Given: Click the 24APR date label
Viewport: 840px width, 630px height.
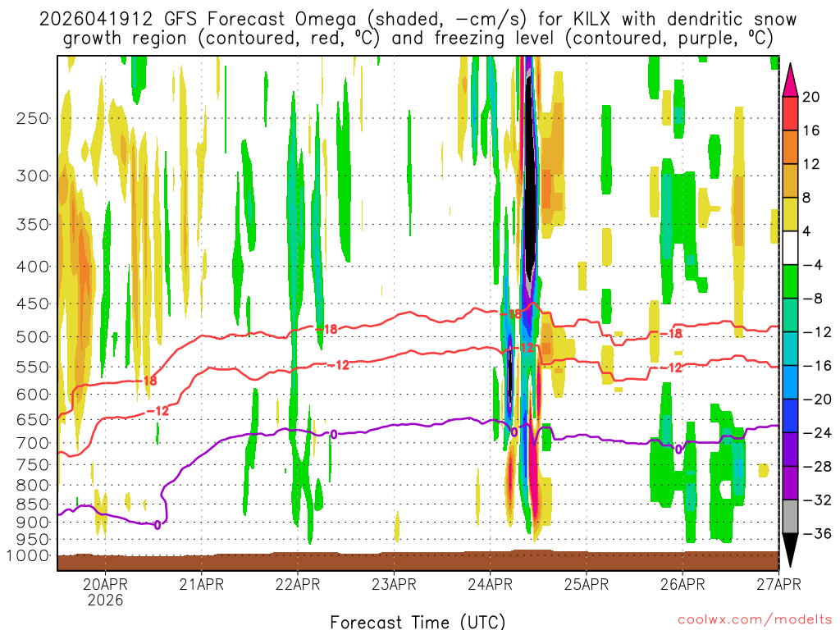Looking at the screenshot, I should click(x=491, y=584).
